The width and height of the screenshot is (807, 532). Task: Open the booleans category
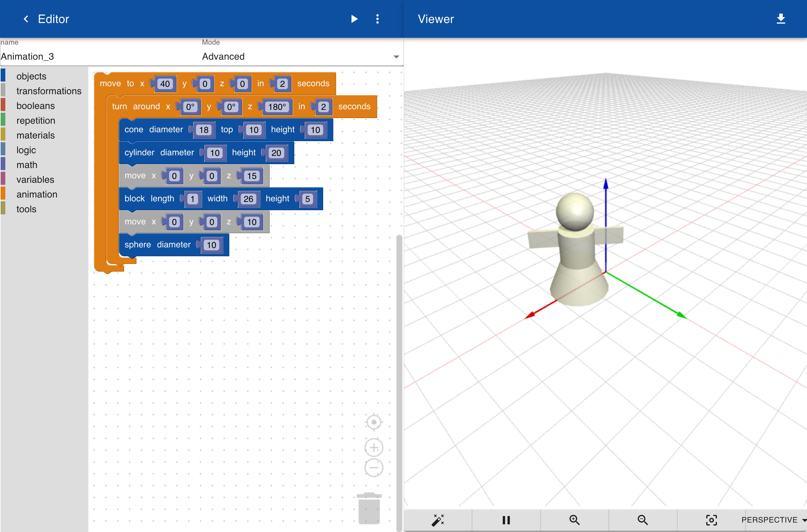35,106
